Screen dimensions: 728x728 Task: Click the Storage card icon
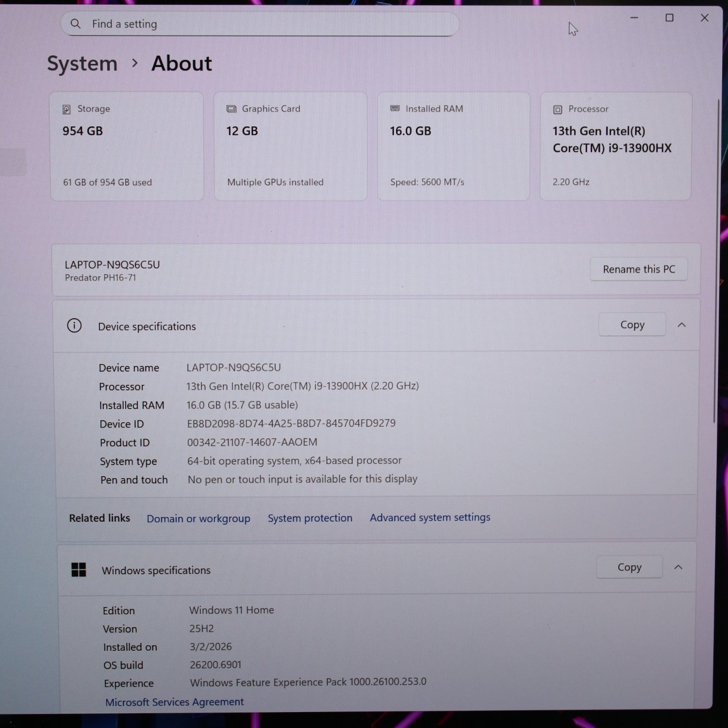[x=66, y=109]
